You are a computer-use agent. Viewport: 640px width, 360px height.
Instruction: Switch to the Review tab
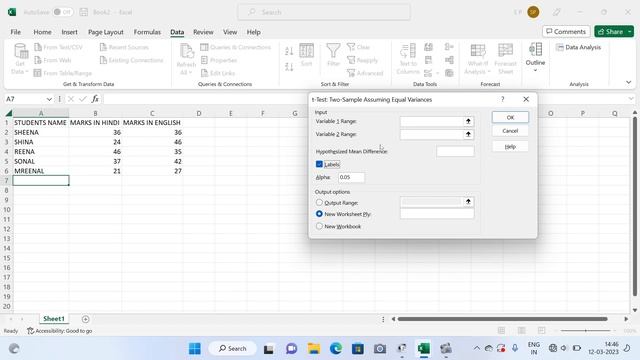(x=203, y=32)
